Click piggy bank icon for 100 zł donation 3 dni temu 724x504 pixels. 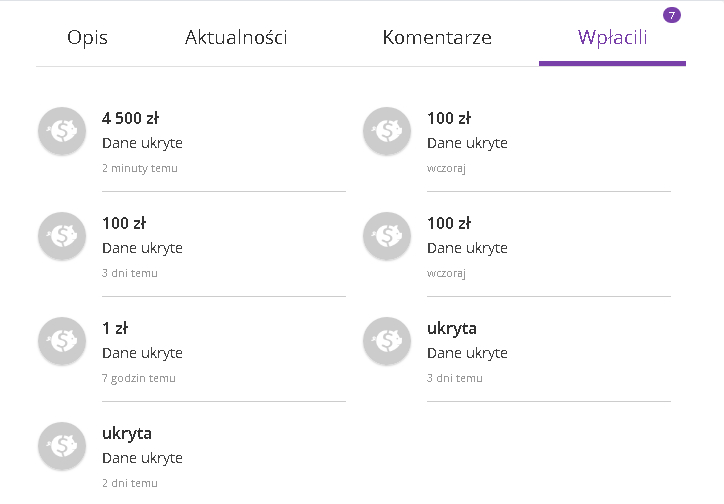62,236
